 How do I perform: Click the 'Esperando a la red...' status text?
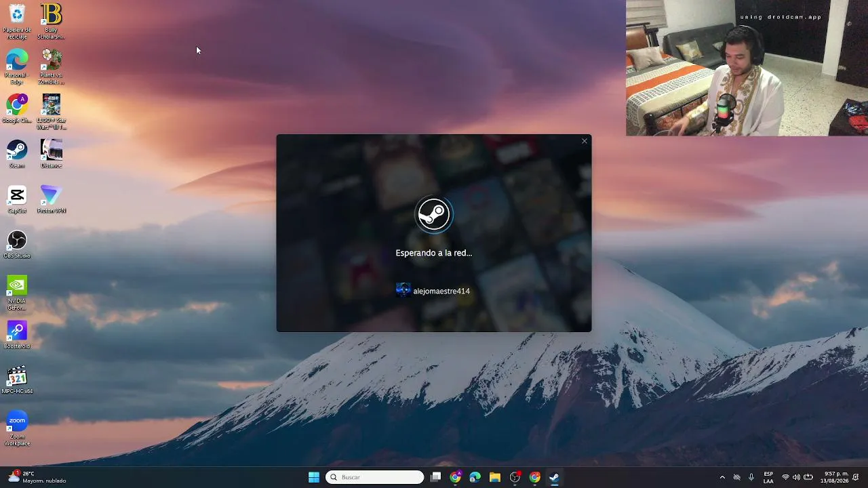click(434, 253)
